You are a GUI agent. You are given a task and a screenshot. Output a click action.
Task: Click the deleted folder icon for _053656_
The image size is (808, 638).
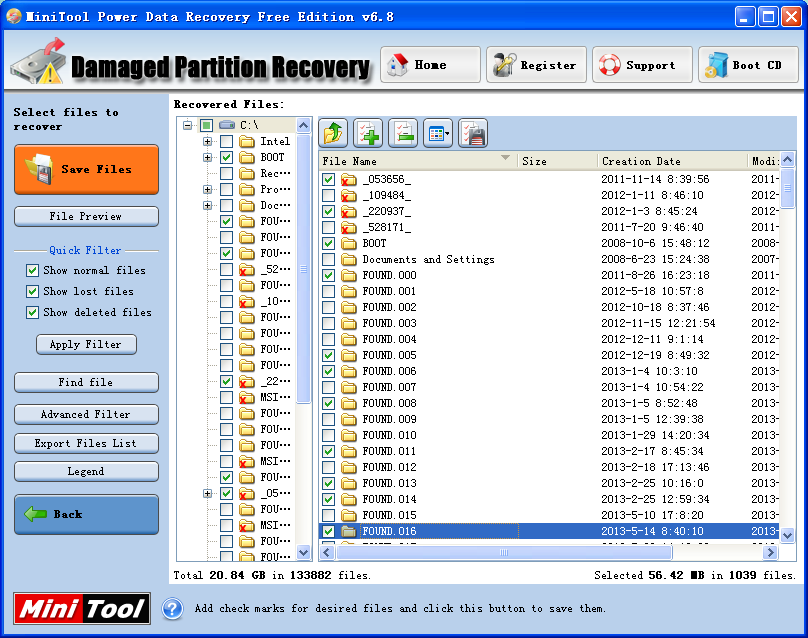(x=349, y=179)
